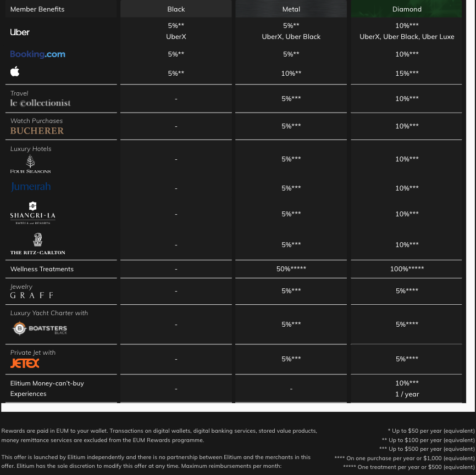Screen dimensions: 476x475
Task: Click the Member Benefits header
Action: [x=37, y=9]
